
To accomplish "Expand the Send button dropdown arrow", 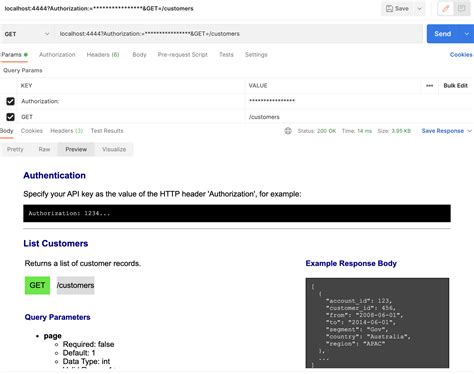I will click(x=467, y=34).
